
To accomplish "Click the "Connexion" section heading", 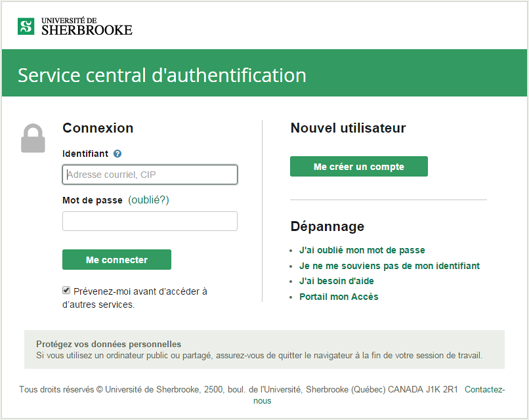I will click(97, 128).
